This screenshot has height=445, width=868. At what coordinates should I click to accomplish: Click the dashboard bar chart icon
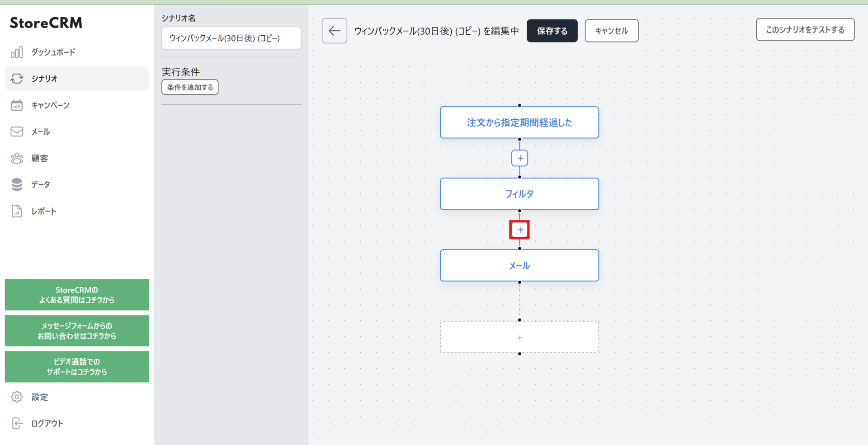click(17, 52)
